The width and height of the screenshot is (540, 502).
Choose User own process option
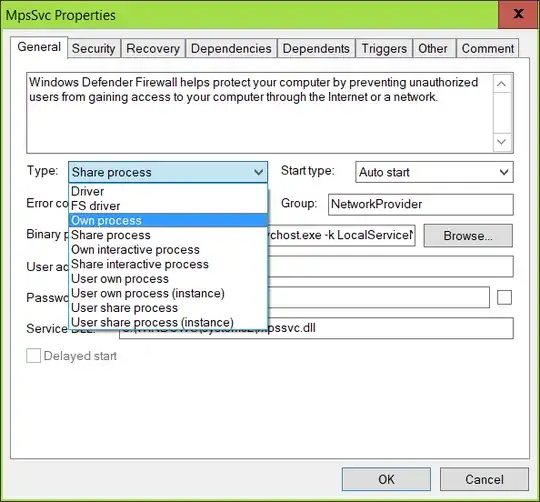pyautogui.click(x=168, y=279)
